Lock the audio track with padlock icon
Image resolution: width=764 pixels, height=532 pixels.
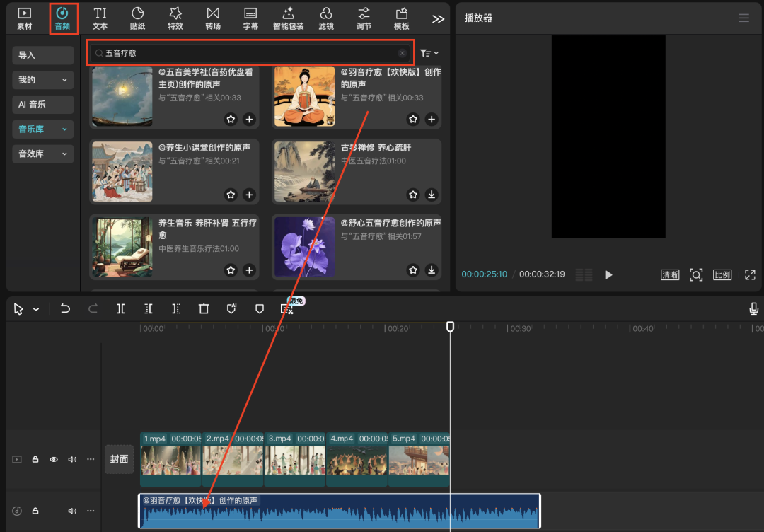coord(35,511)
